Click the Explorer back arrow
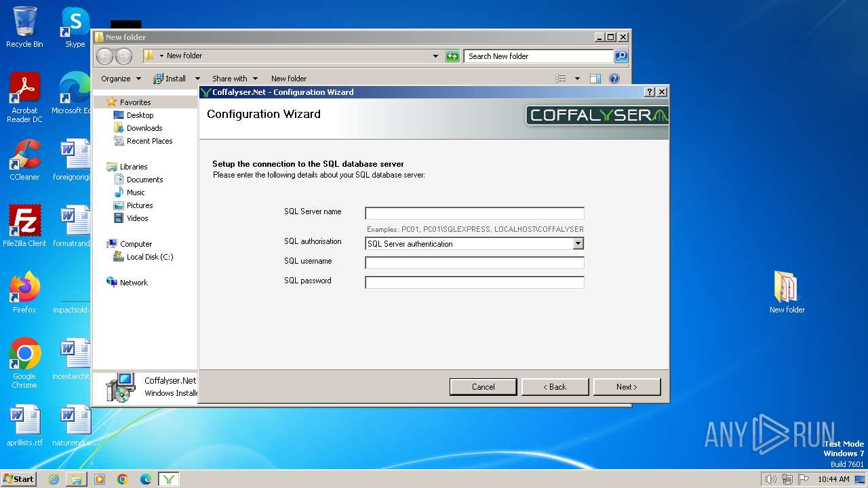 [x=105, y=56]
